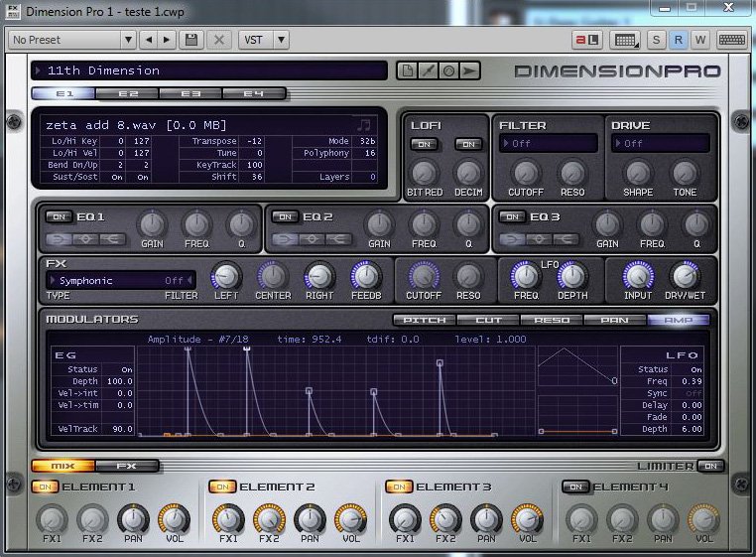This screenshot has width=756, height=557.
Task: Switch to element tab E4
Action: pos(254,93)
